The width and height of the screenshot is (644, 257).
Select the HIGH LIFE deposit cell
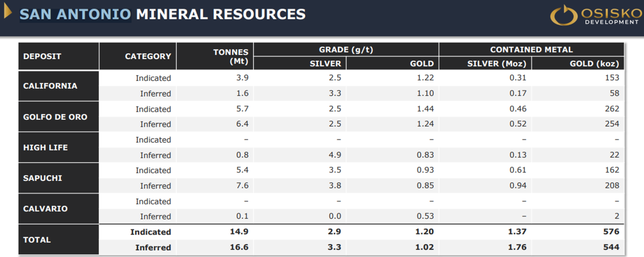click(x=45, y=147)
